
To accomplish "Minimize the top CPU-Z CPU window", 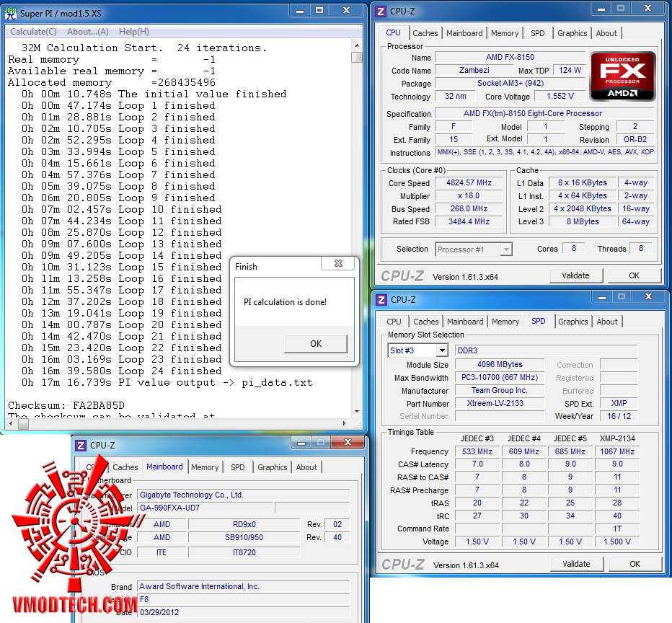I will (x=602, y=9).
